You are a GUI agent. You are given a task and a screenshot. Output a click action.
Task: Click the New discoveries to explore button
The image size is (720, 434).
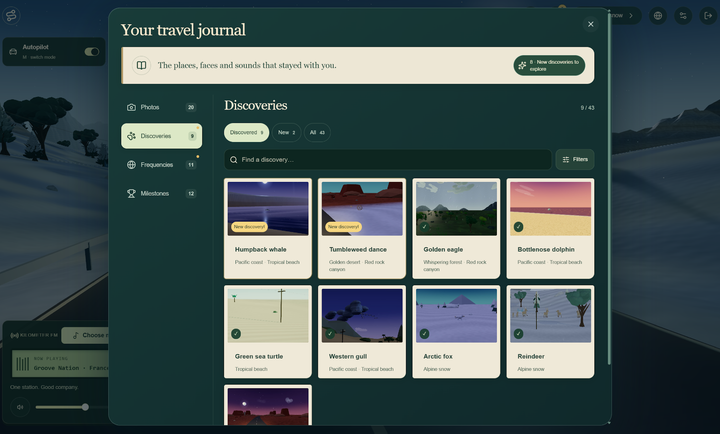pos(549,65)
